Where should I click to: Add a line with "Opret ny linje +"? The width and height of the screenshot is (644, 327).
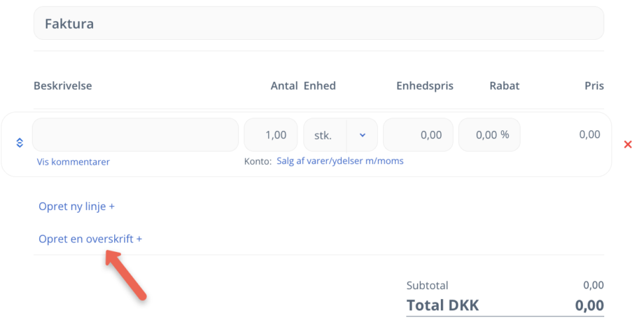[76, 207]
